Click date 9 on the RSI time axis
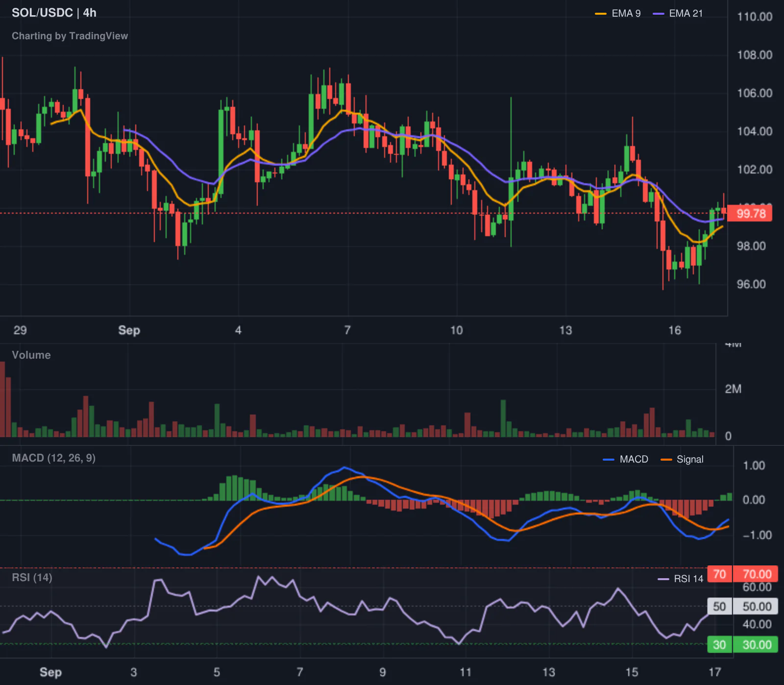 [383, 672]
